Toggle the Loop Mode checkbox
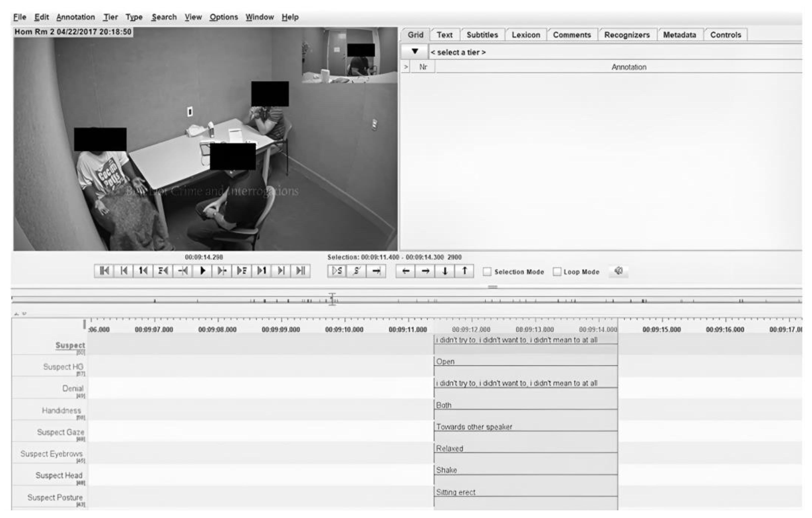The image size is (812, 518). (x=557, y=272)
